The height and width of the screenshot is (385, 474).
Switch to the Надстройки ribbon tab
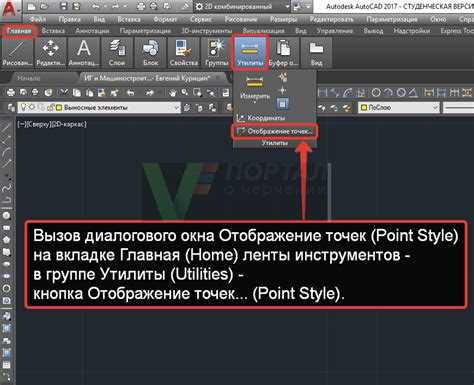click(x=412, y=31)
